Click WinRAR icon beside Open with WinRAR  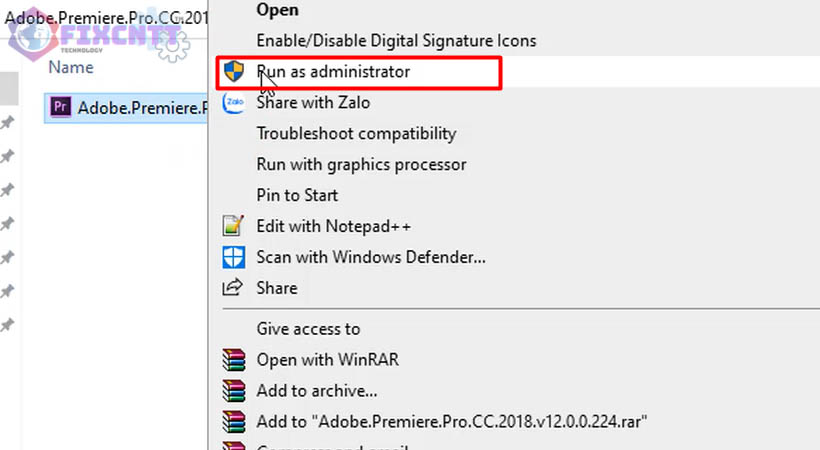233,360
